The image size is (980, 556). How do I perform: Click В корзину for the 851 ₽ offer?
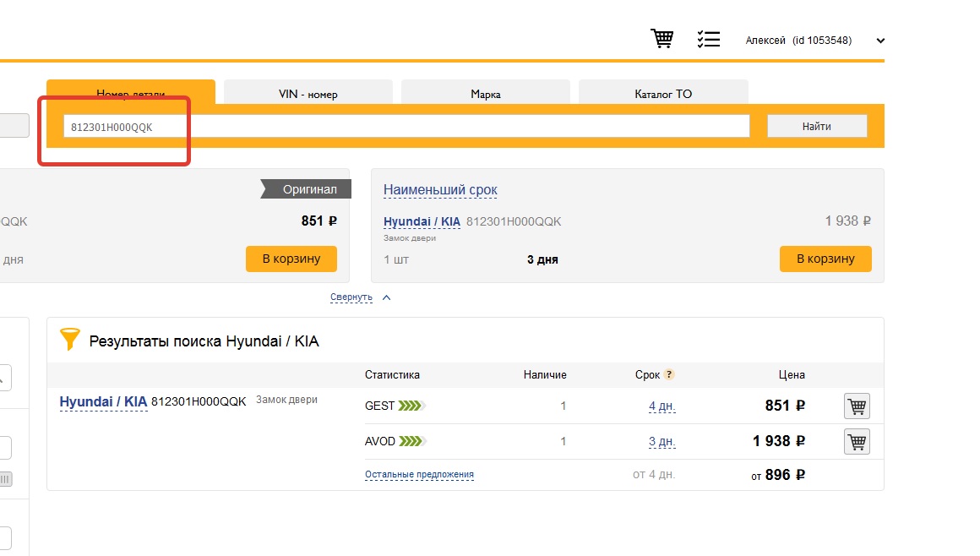[291, 259]
